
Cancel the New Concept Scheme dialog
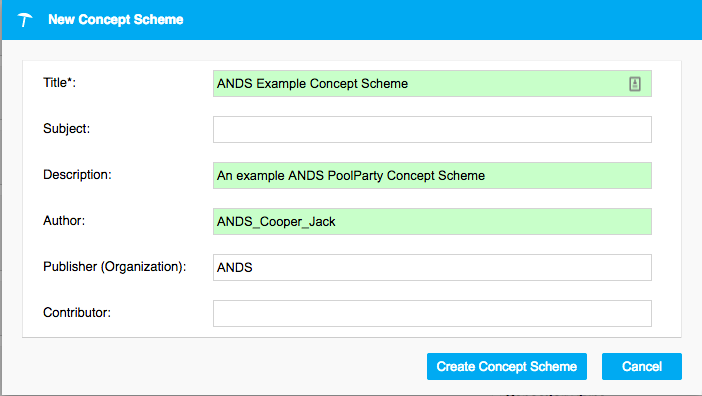click(642, 366)
